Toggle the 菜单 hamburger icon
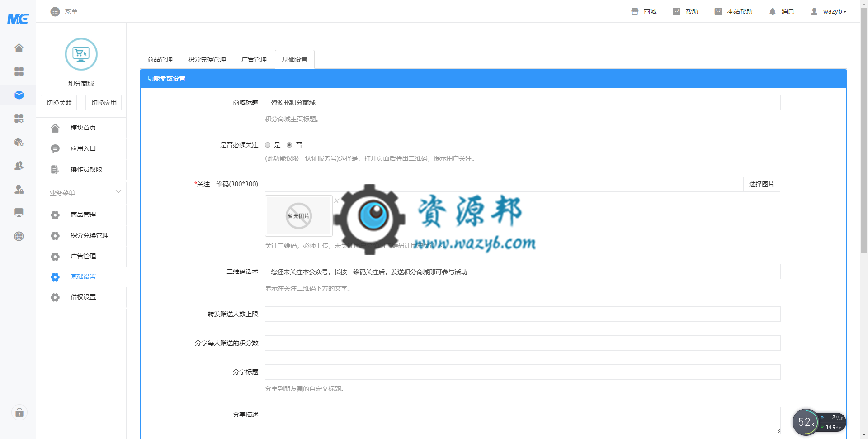Viewport: 868px width, 439px height. tap(55, 11)
